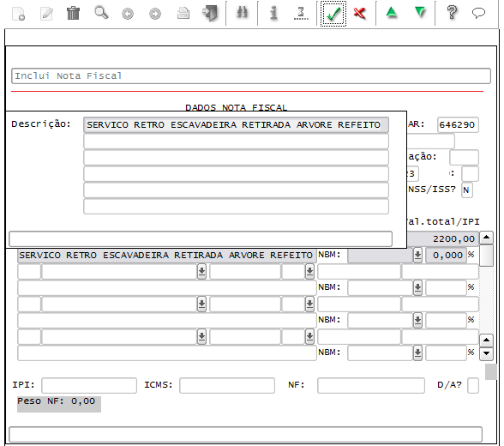Click into the NF input field

(371, 385)
